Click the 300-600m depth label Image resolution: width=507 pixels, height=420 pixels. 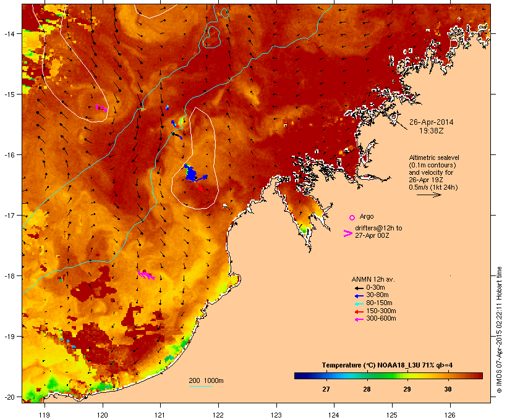(381, 319)
